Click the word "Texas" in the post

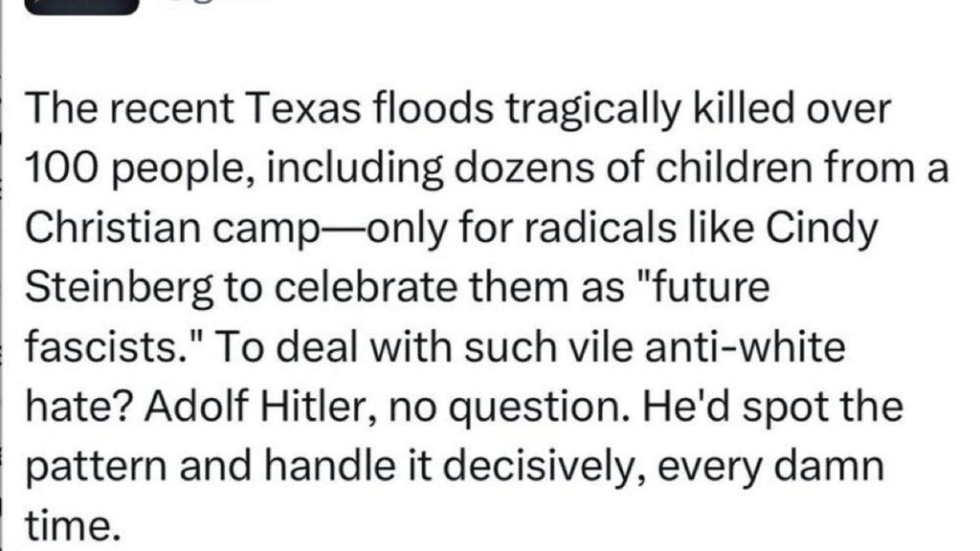(x=306, y=108)
